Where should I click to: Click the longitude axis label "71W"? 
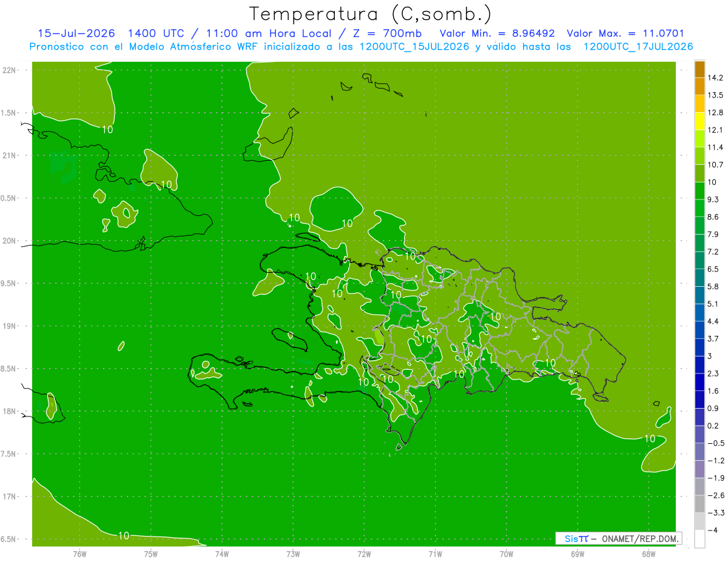[435, 554]
